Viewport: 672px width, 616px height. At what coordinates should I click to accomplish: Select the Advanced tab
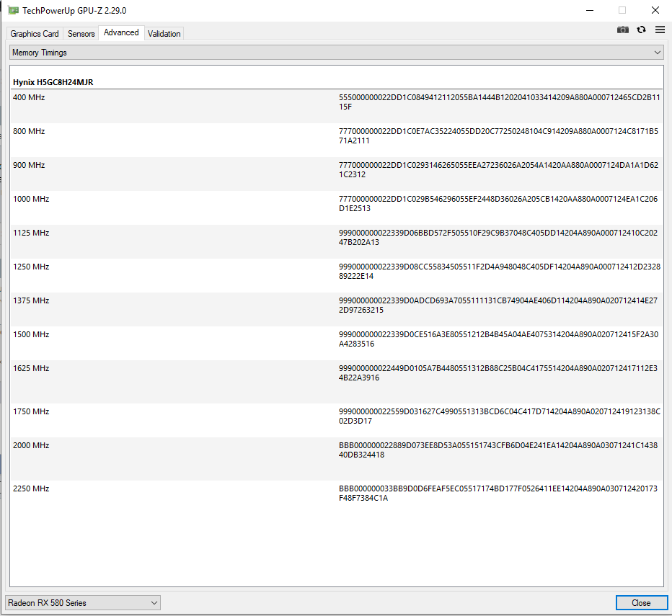121,32
